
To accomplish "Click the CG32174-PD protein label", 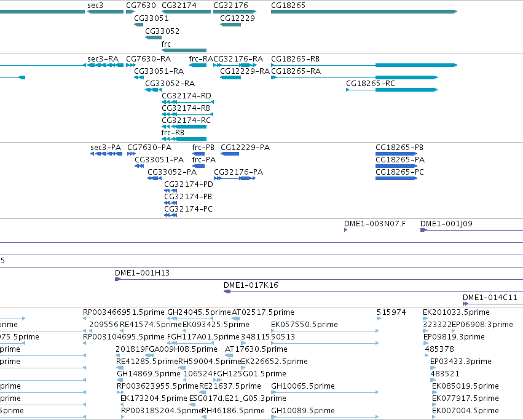I will coord(189,184).
